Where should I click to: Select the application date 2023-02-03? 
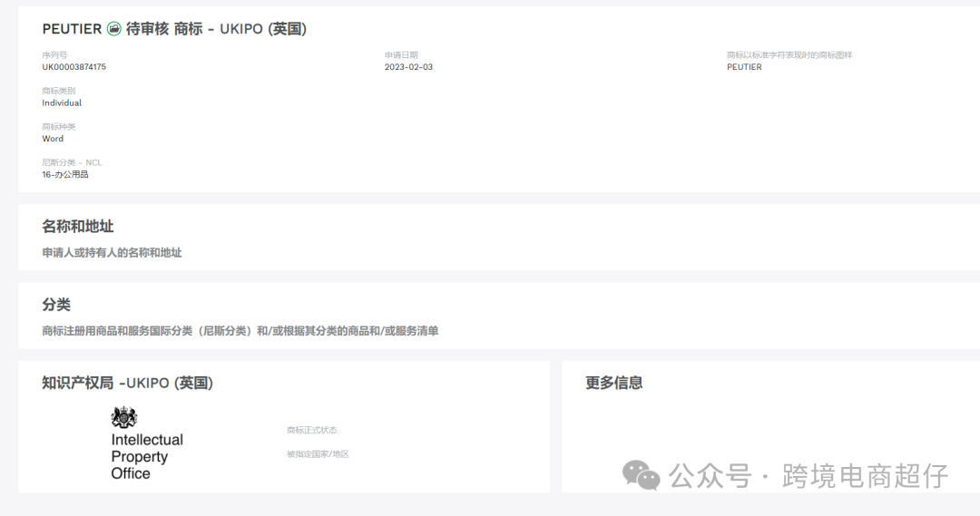click(408, 67)
